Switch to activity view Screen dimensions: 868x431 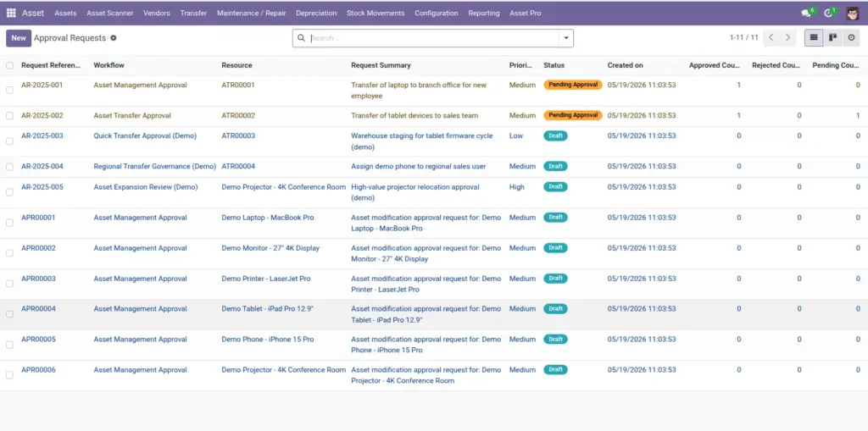point(851,37)
